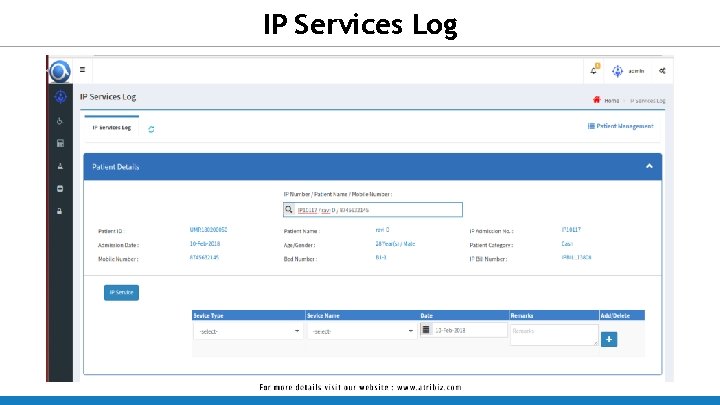This screenshot has height=405, width=720.
Task: Open the calendar icon in Date column
Action: coord(426,330)
